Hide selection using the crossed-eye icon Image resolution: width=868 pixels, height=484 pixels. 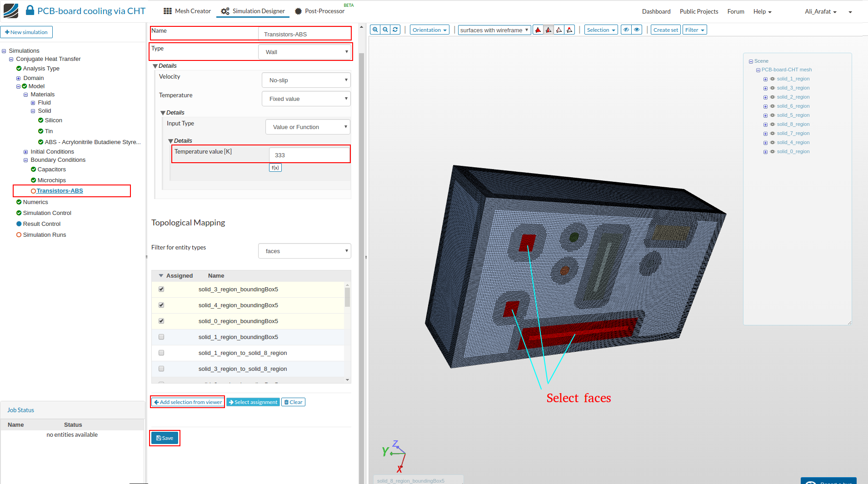(x=626, y=30)
